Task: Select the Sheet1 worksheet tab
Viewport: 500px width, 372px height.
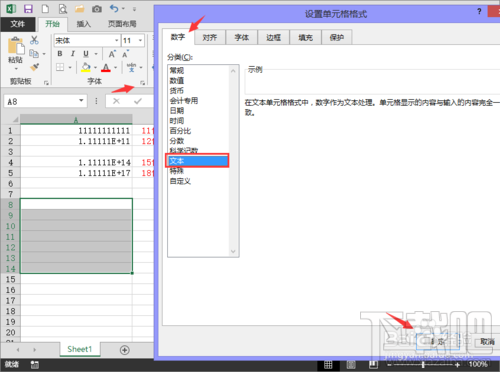Action: tap(80, 349)
